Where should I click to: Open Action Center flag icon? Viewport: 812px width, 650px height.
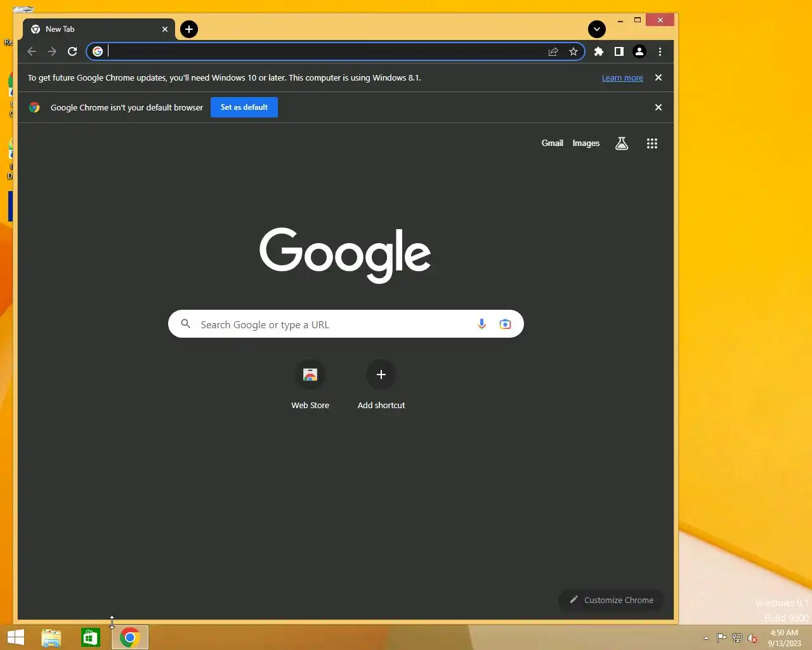click(x=722, y=638)
